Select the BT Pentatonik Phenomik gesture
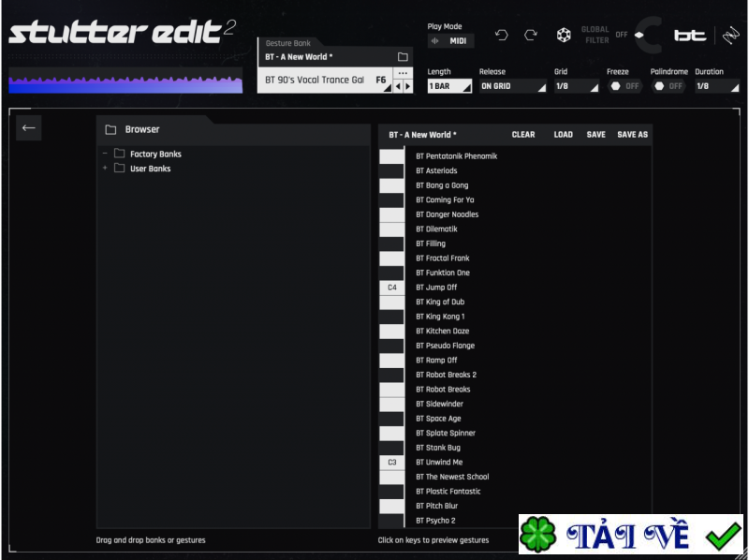 click(456, 156)
